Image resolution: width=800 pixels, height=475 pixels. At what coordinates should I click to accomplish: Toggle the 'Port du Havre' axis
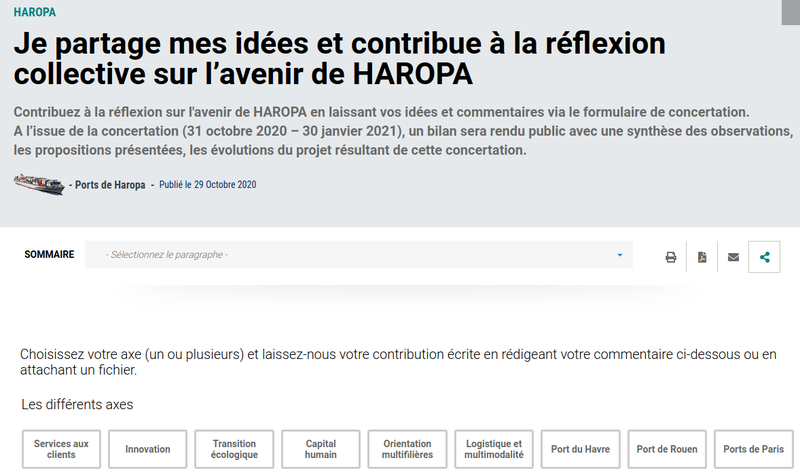coord(580,449)
